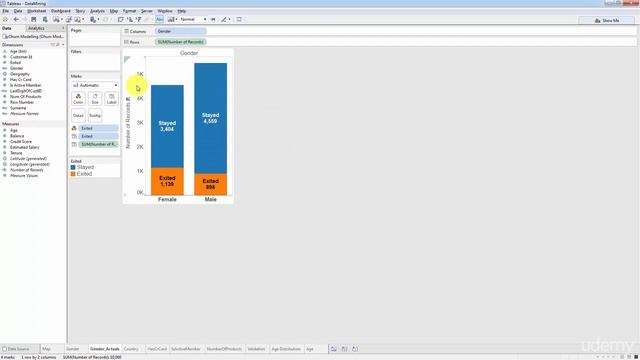Screen dimensions: 640x360
Task: Open the Dimensions pane dropdown arrow
Action: tap(63, 44)
